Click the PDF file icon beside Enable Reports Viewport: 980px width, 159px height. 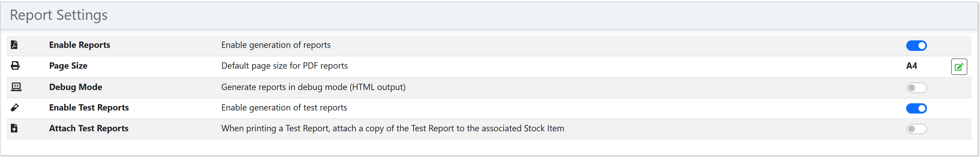point(14,45)
